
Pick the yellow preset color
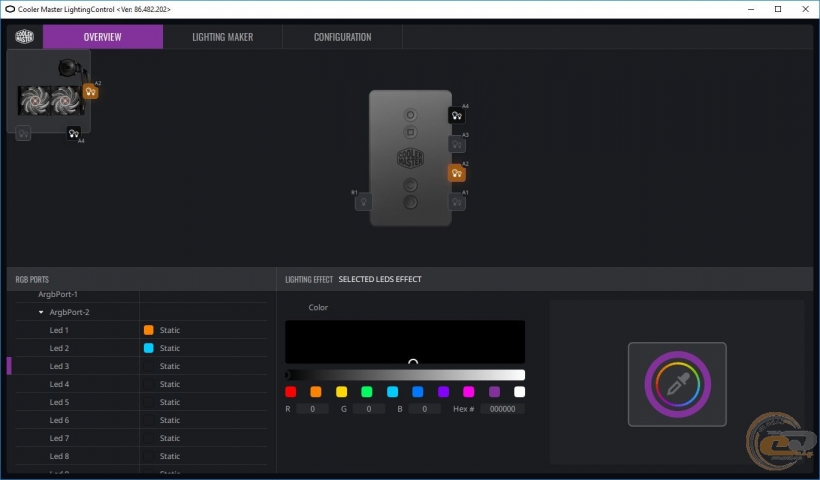point(341,392)
